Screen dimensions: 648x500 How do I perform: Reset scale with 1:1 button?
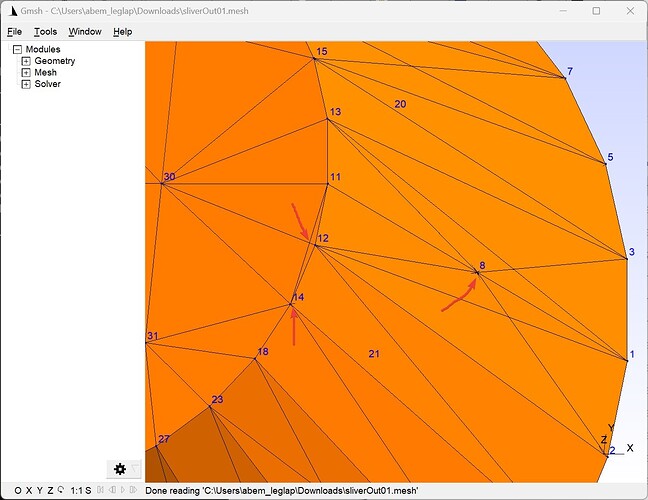pyautogui.click(x=76, y=490)
